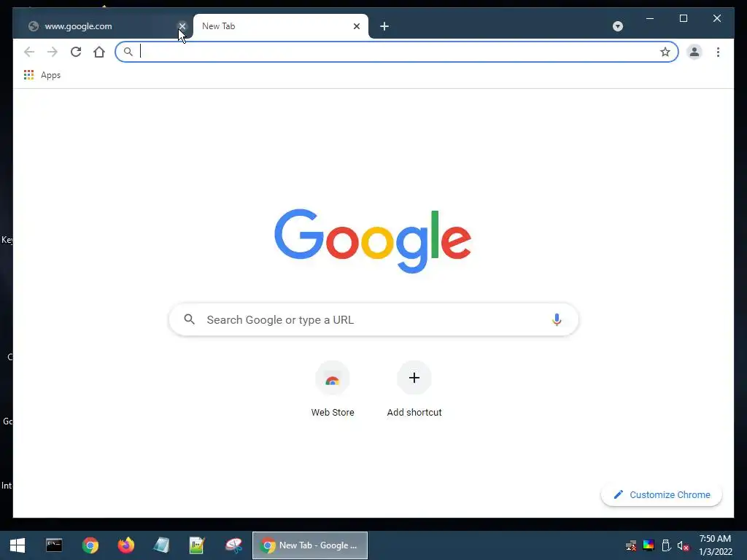This screenshot has width=747, height=560.
Task: Open the taskbar clock showing 7:50 AM
Action: tap(715, 545)
